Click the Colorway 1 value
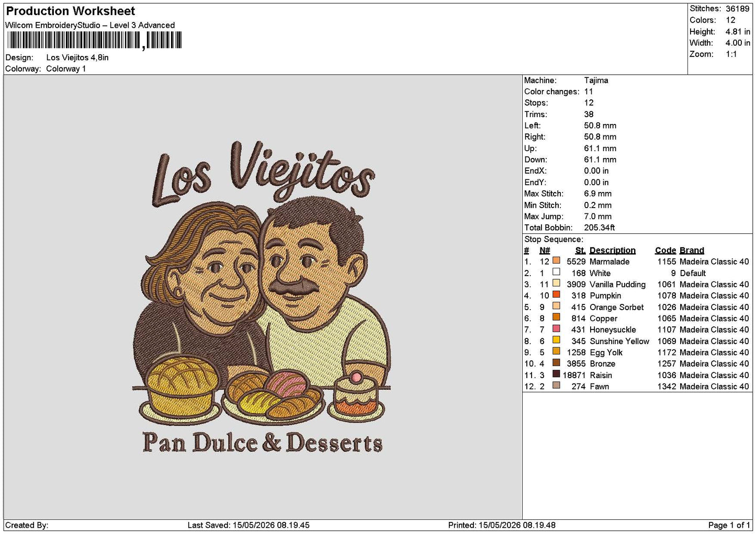Viewport: 756px width, 534px height. click(x=66, y=69)
